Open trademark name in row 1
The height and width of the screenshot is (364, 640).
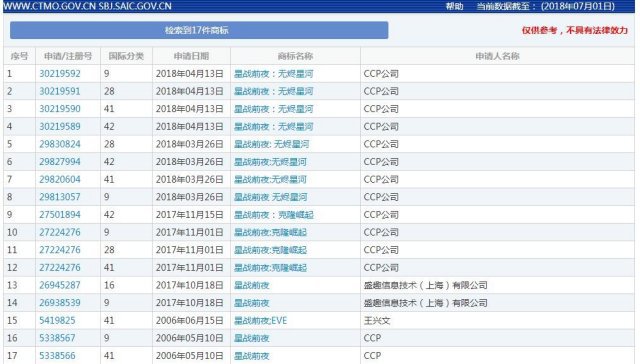tap(273, 74)
